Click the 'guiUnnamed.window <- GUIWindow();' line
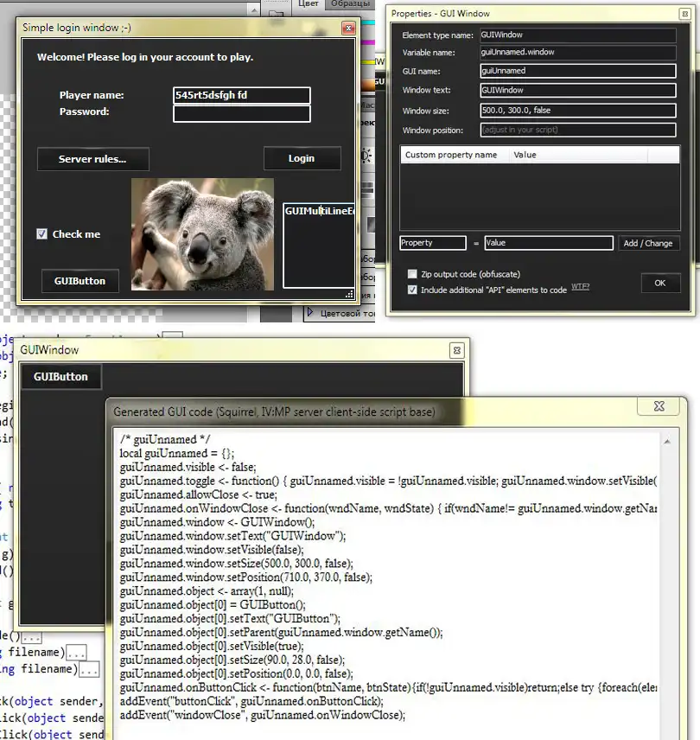 tap(217, 522)
